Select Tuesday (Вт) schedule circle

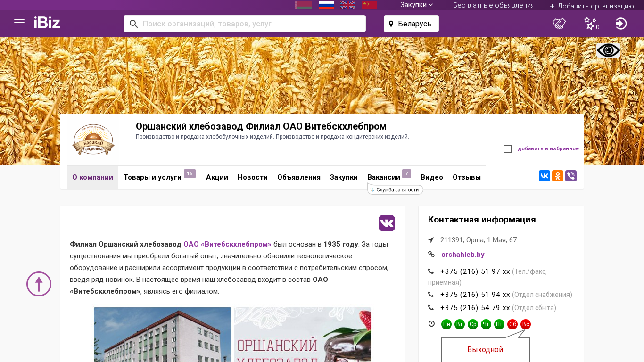coord(460,324)
